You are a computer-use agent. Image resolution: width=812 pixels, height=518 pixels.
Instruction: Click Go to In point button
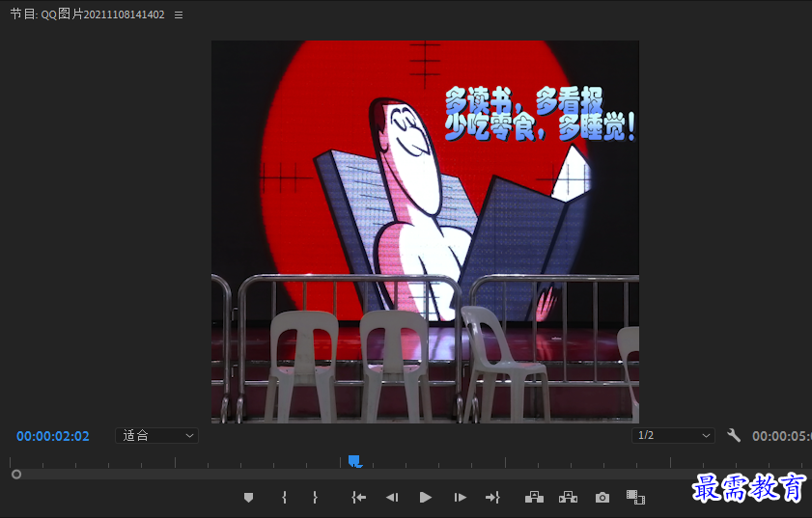pyautogui.click(x=358, y=498)
